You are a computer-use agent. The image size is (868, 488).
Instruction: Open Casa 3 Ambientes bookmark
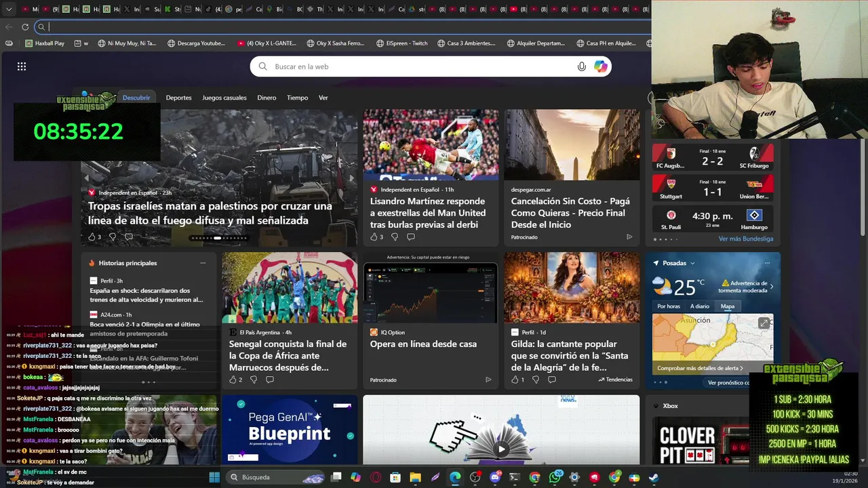pyautogui.click(x=465, y=43)
